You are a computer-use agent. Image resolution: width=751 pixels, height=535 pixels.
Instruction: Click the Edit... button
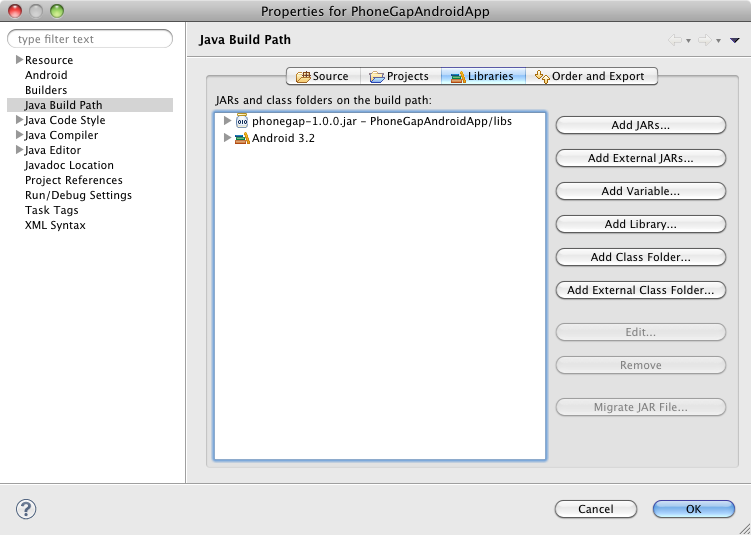tap(641, 332)
